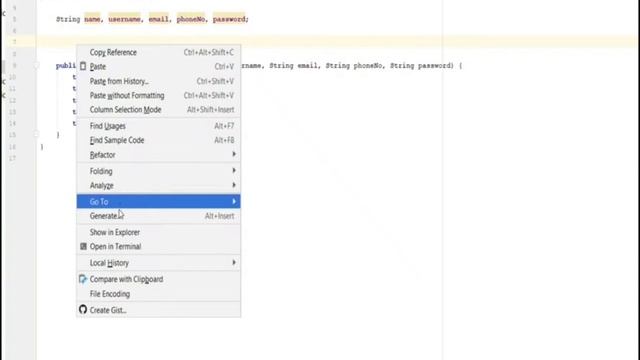640x360 pixels.
Task: Click the 'email' field variable
Action: 159,19
